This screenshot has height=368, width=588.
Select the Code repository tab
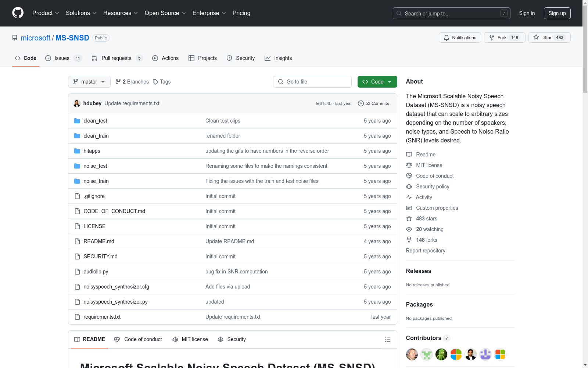pyautogui.click(x=25, y=58)
